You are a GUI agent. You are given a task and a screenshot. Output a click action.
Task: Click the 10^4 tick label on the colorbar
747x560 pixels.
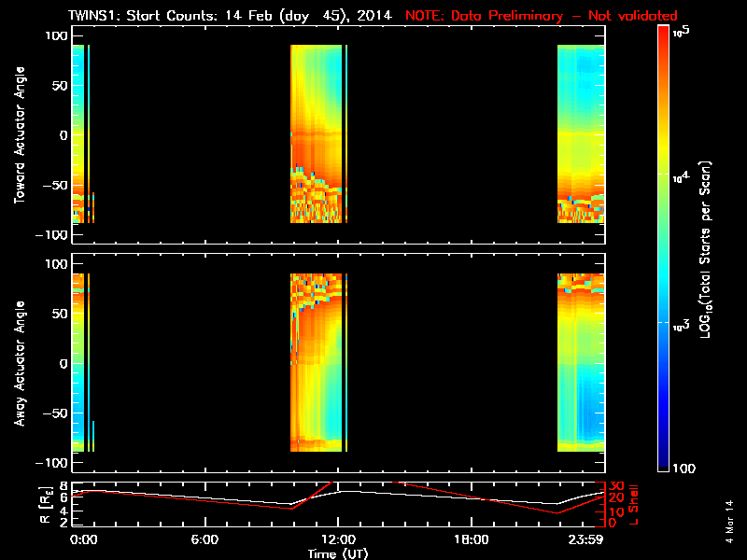(x=682, y=177)
